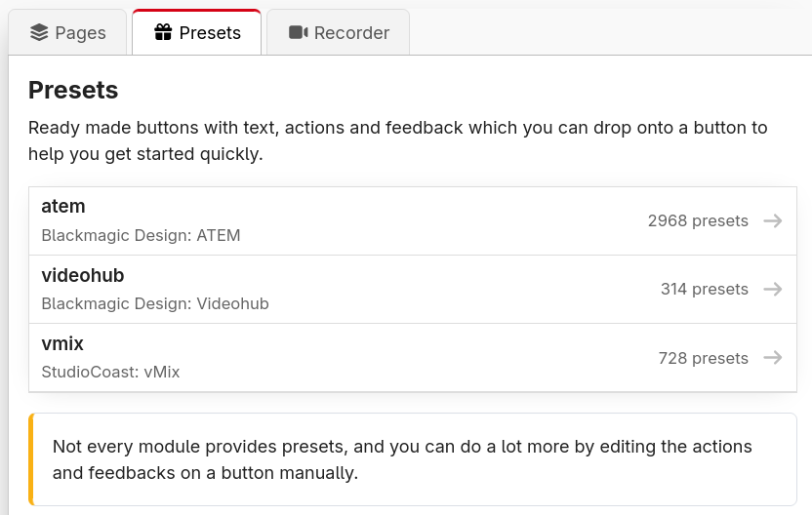
Task: Click the yellow-bordered module presets notice
Action: click(x=413, y=459)
